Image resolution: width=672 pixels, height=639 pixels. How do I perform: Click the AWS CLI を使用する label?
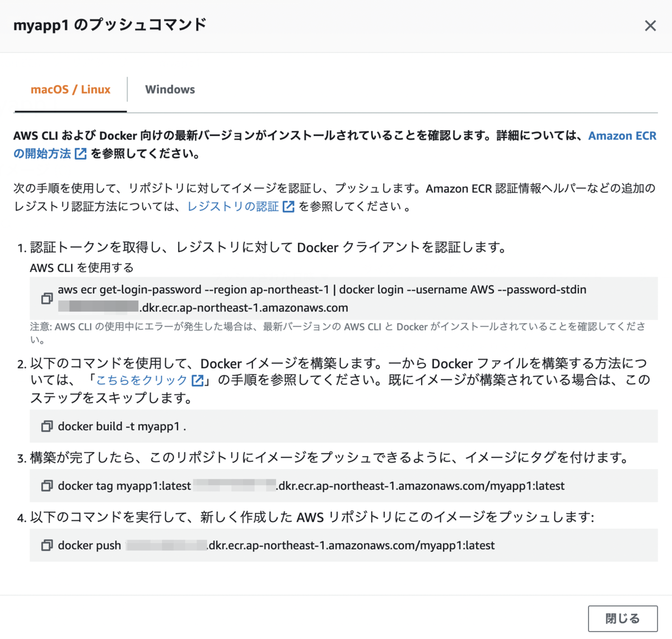[x=82, y=268]
